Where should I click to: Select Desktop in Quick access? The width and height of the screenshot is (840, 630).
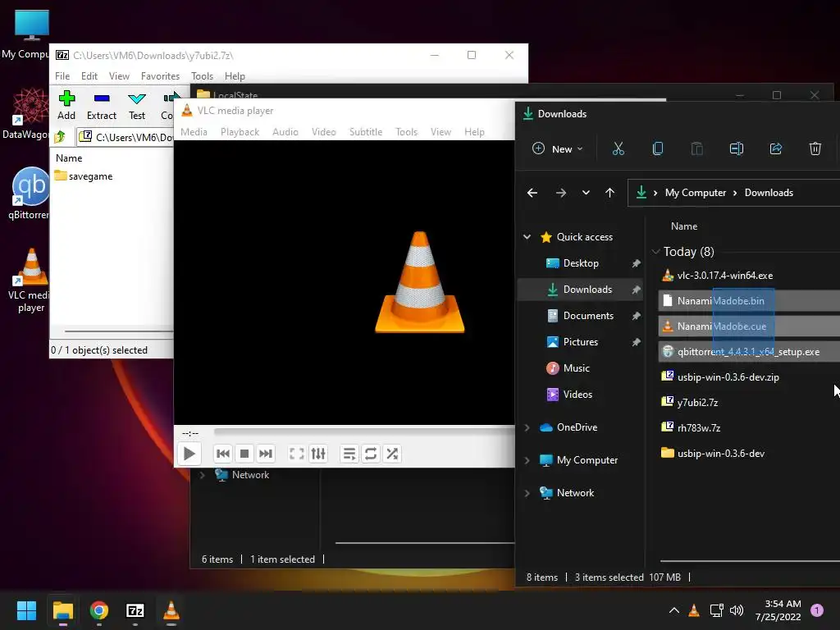581,263
